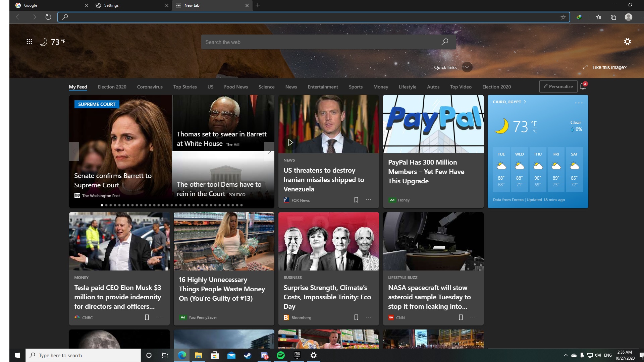This screenshot has width=644, height=362.
Task: Switch temperature units to Celsius
Action: click(535, 131)
